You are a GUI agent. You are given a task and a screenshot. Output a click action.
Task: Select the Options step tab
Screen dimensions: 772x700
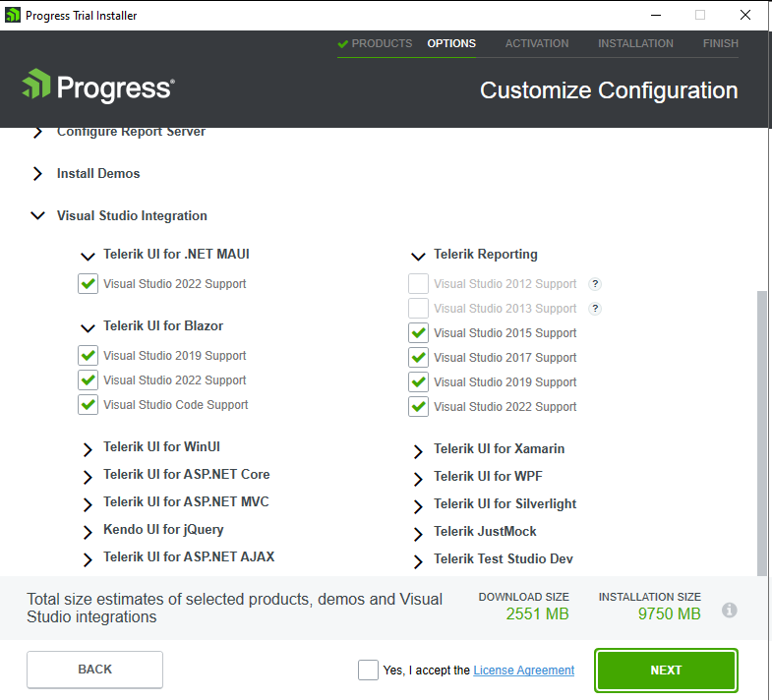451,43
